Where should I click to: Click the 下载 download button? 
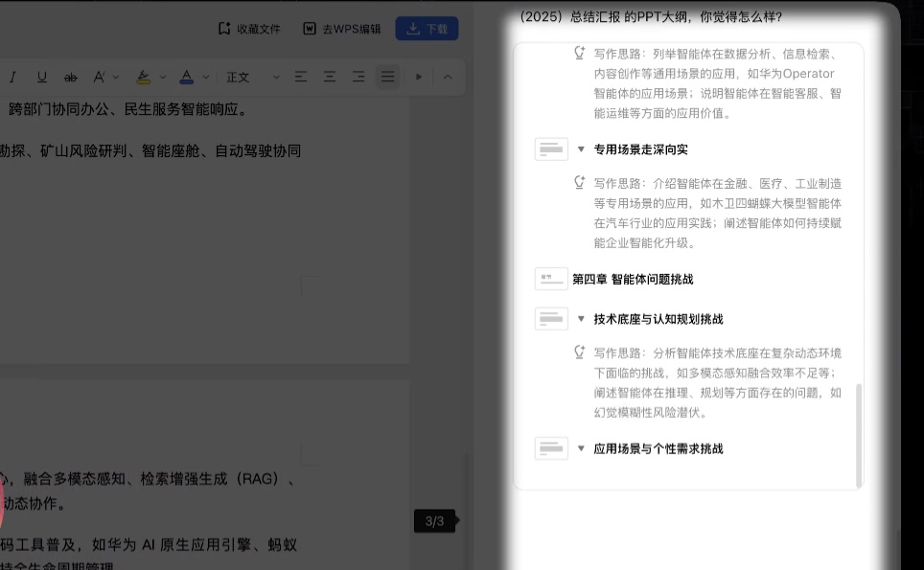(427, 29)
